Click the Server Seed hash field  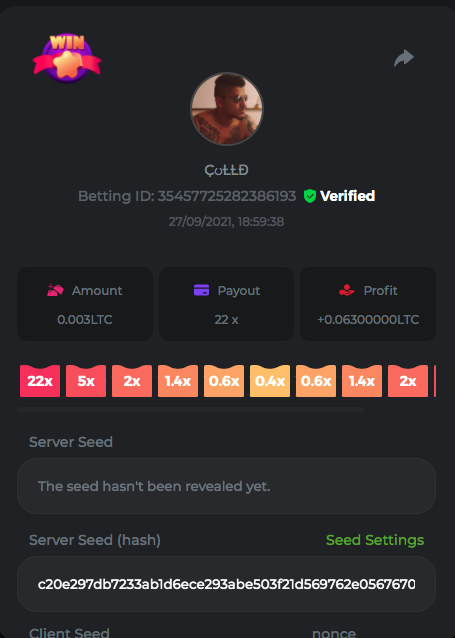(226, 584)
